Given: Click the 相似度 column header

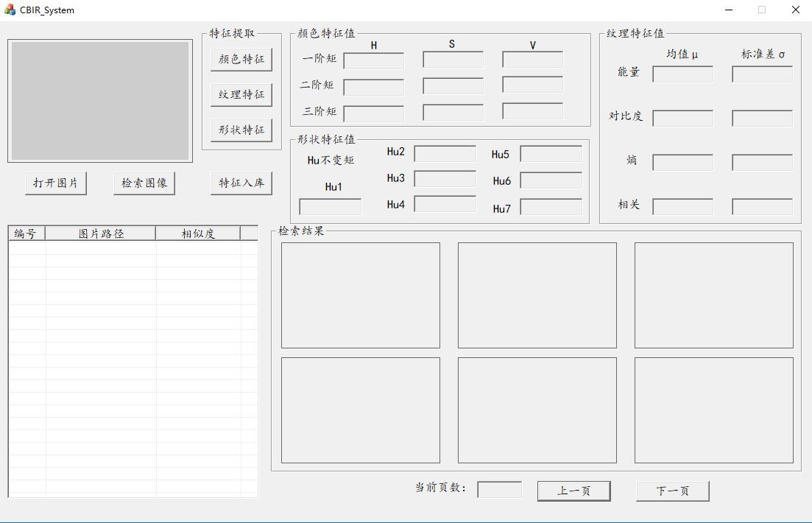Looking at the screenshot, I should (198, 234).
